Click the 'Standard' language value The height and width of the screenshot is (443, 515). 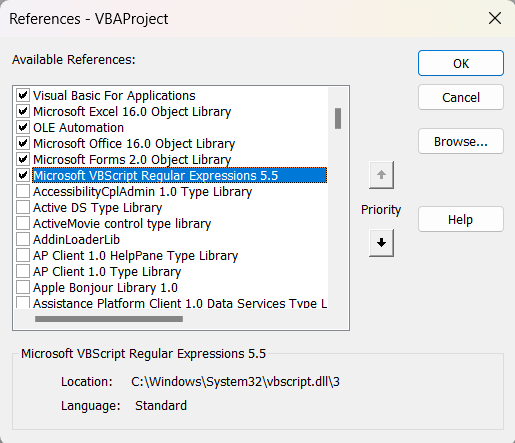click(161, 406)
